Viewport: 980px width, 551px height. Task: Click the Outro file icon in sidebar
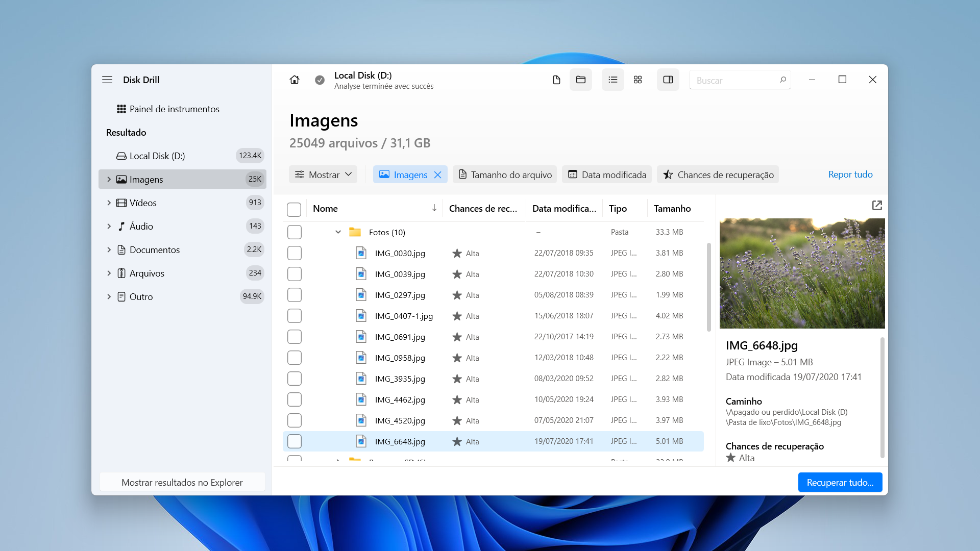(121, 297)
